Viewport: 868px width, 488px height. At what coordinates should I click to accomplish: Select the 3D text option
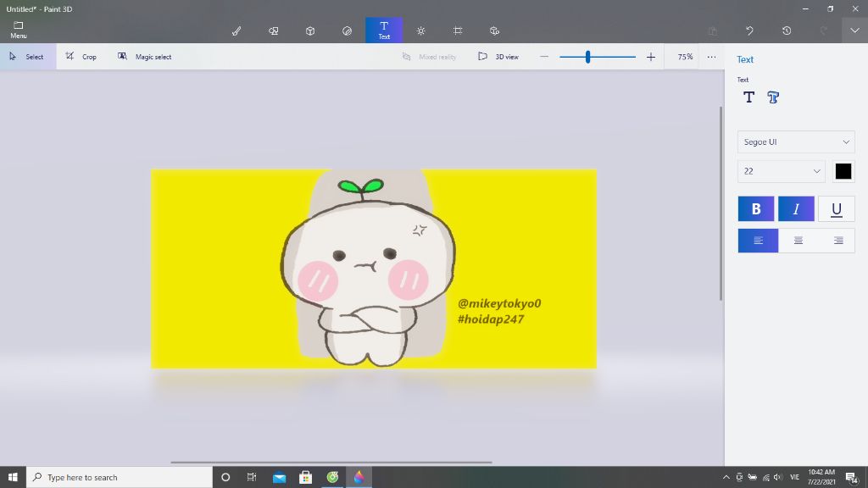[773, 97]
